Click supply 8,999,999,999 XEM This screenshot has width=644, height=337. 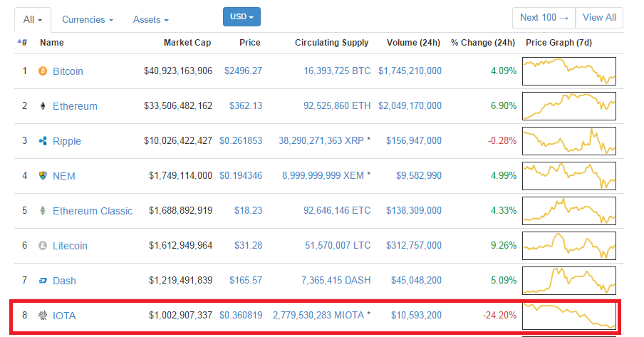[323, 175]
